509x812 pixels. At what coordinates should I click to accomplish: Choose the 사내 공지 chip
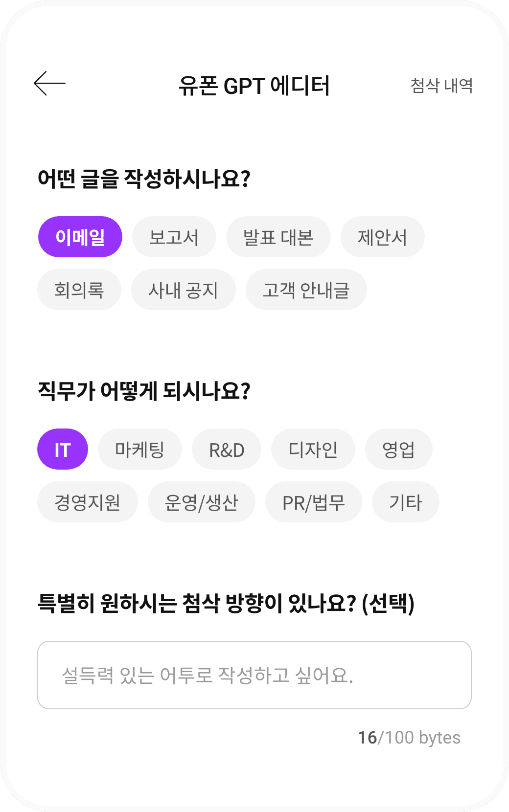[x=183, y=290]
